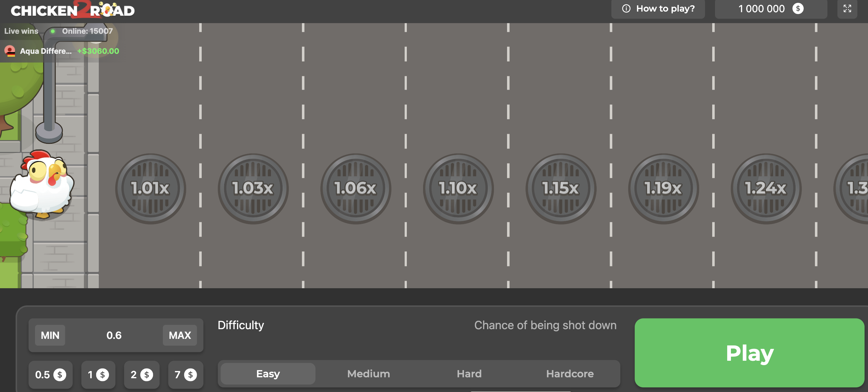Image resolution: width=868 pixels, height=392 pixels.
Task: Set bet to MIN
Action: (x=50, y=335)
